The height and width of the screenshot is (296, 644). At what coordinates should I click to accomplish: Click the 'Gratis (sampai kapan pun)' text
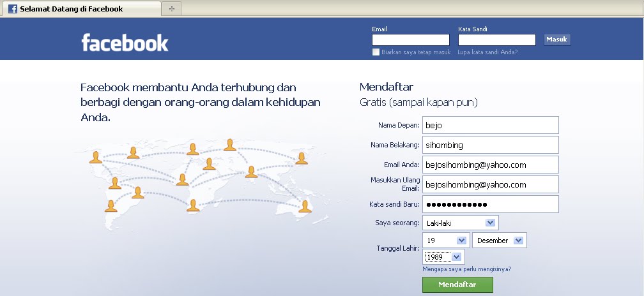418,103
